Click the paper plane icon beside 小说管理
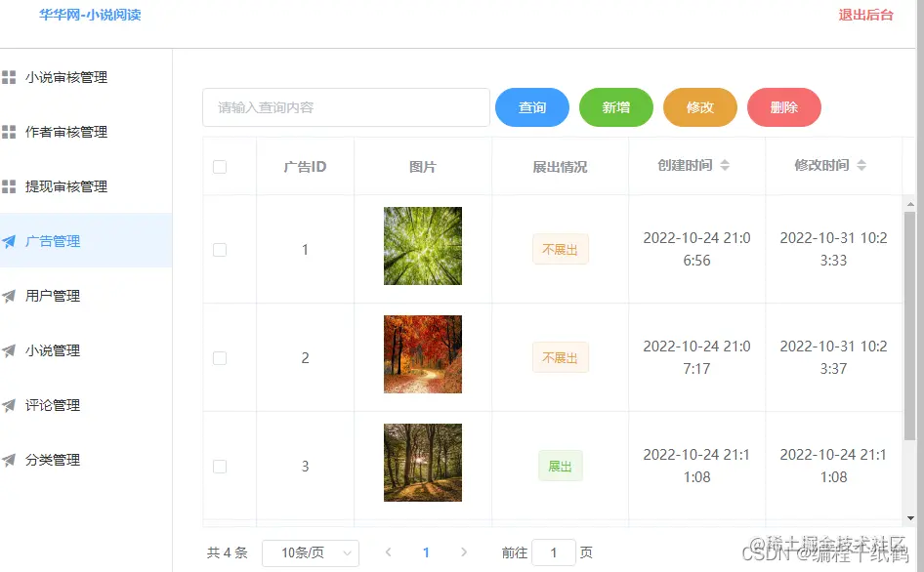924x572 pixels. pyautogui.click(x=9, y=350)
